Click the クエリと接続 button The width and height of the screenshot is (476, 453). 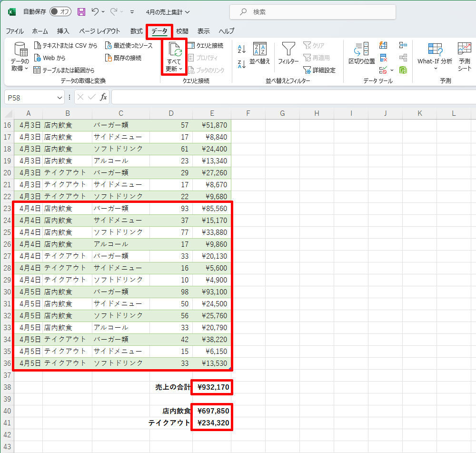[x=205, y=46]
